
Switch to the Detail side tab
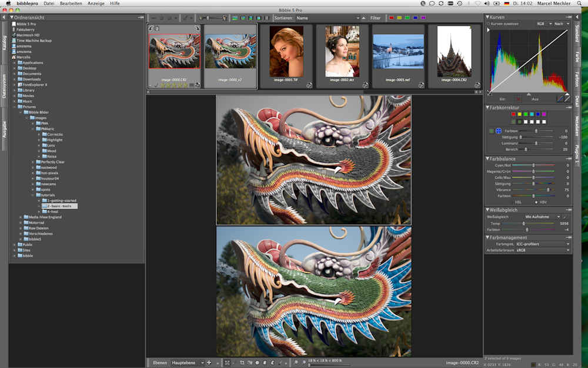[x=577, y=101]
